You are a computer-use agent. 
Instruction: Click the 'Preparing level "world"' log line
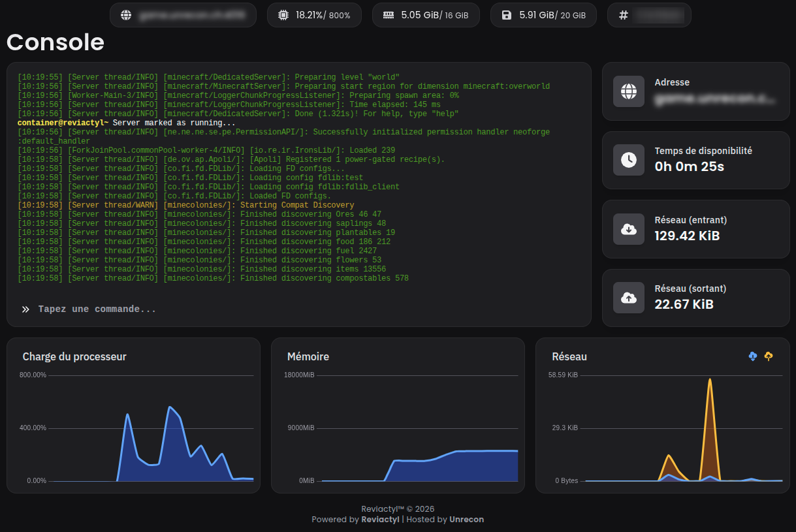[x=209, y=77]
